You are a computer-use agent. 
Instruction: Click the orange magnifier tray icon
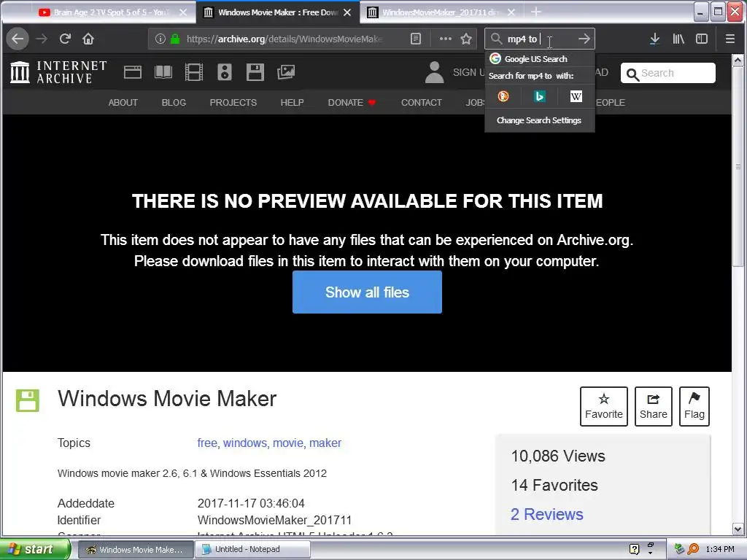click(x=693, y=549)
